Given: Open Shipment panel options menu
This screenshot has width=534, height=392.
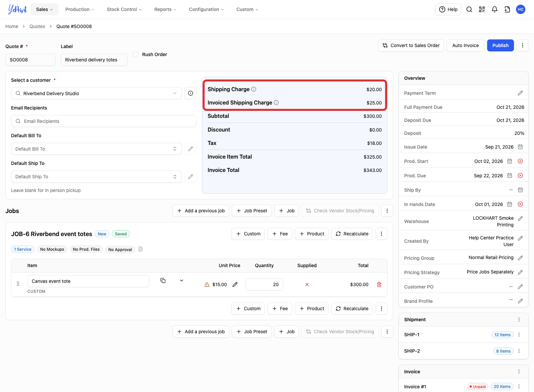Looking at the screenshot, I should (519, 320).
